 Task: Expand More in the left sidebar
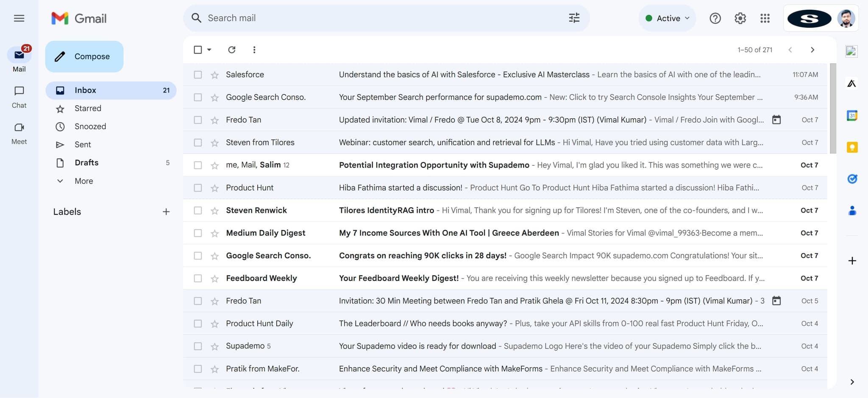click(x=83, y=181)
